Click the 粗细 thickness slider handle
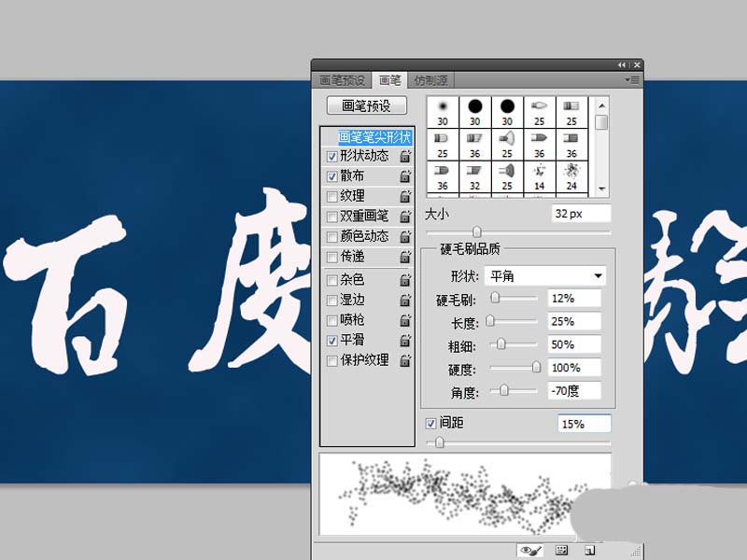Viewport: 747px width, 560px height. pos(500,343)
